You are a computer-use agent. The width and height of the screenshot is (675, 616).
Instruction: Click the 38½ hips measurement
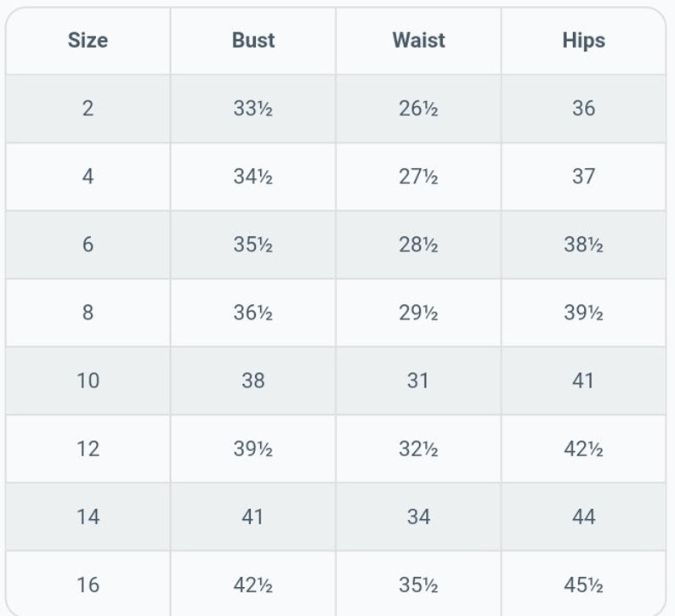click(x=583, y=245)
